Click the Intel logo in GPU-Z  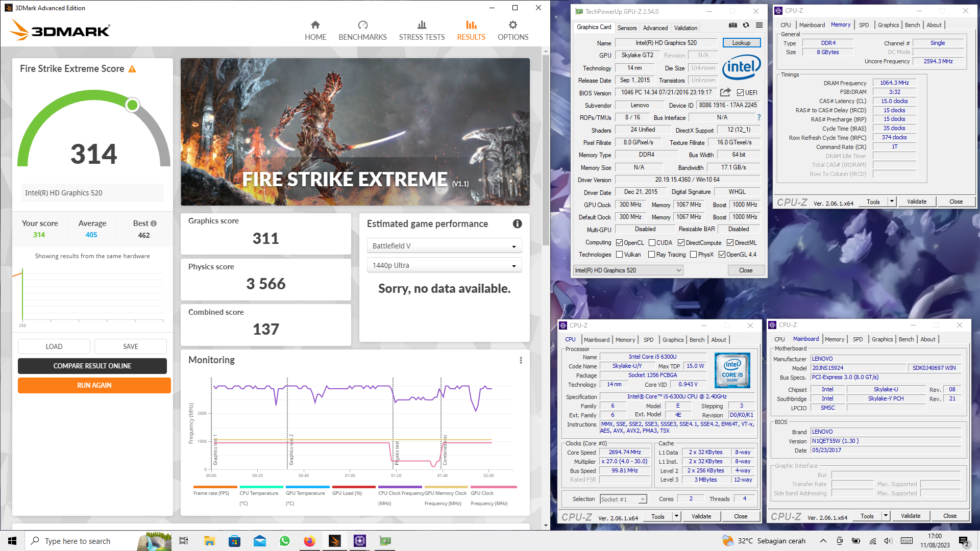pos(742,67)
